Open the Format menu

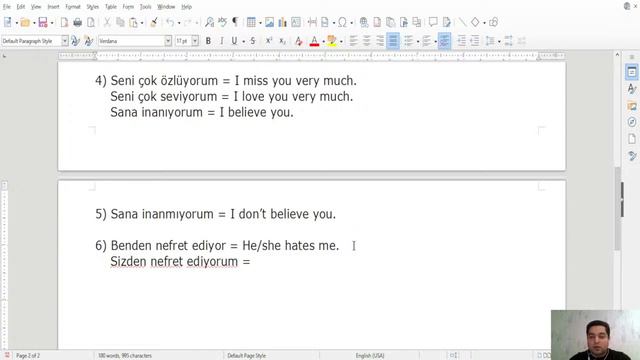coord(73,7)
